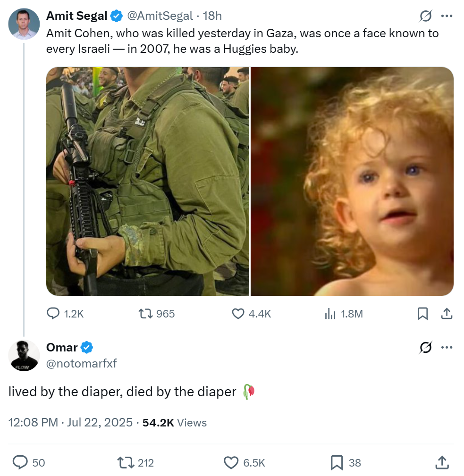
Task: Reply to Amit Segal's tweet with 1.2K replies
Action: pos(65,314)
